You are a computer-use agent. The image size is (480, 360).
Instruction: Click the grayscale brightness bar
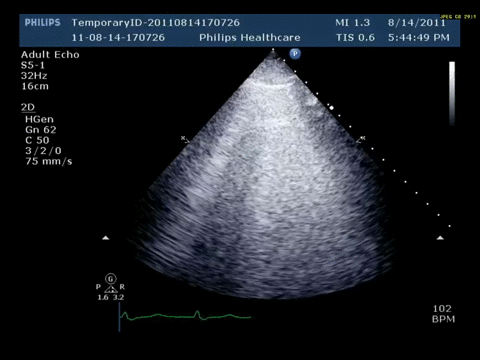[452, 93]
